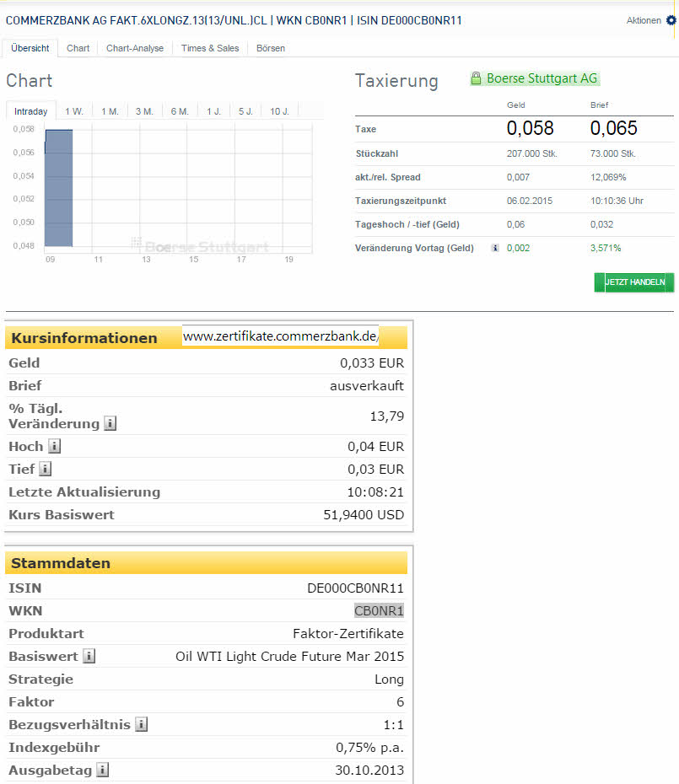Click info icon beside Bezugsverhältnis
Viewport: 679px width, 784px height.
click(x=142, y=724)
